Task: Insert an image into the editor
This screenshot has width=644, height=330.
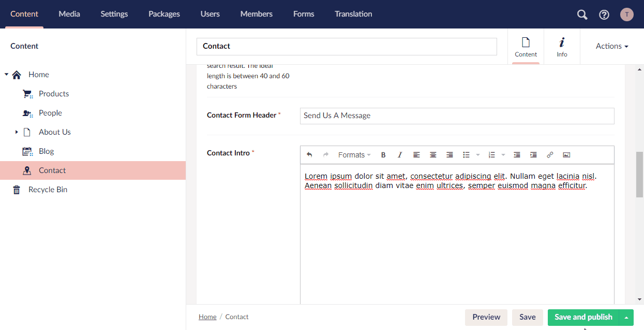Action: pos(566,154)
